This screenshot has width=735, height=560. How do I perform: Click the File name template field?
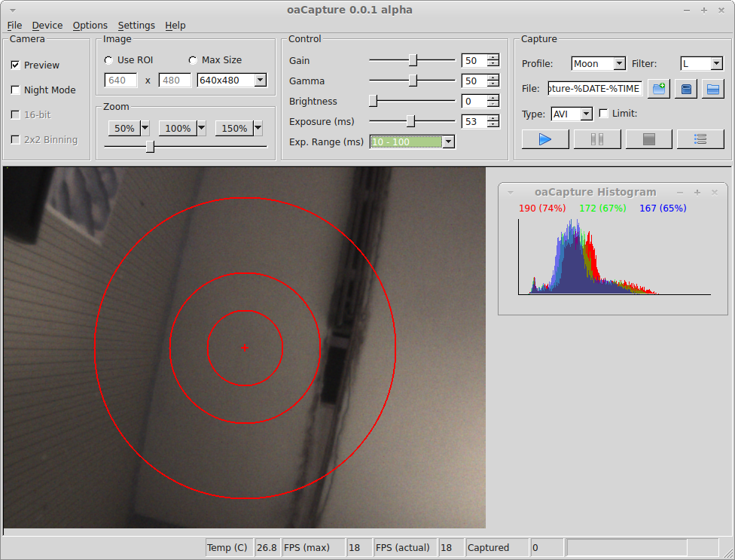tap(595, 89)
